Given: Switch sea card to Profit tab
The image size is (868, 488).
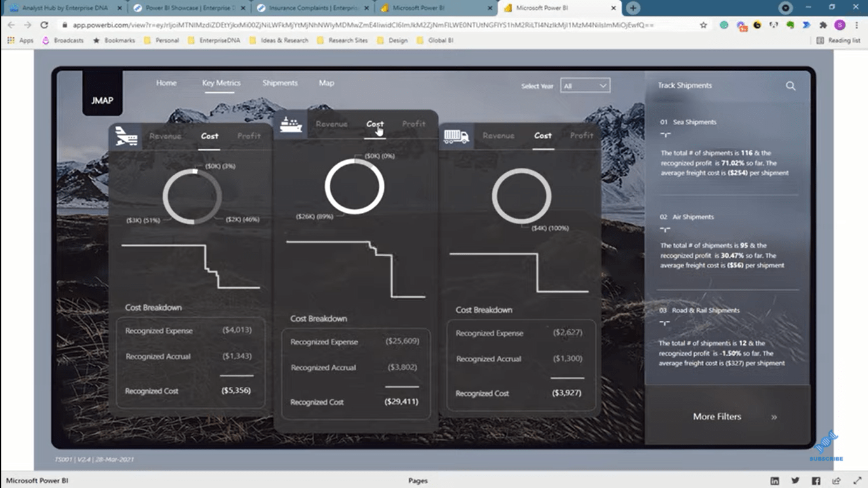Looking at the screenshot, I should point(414,124).
